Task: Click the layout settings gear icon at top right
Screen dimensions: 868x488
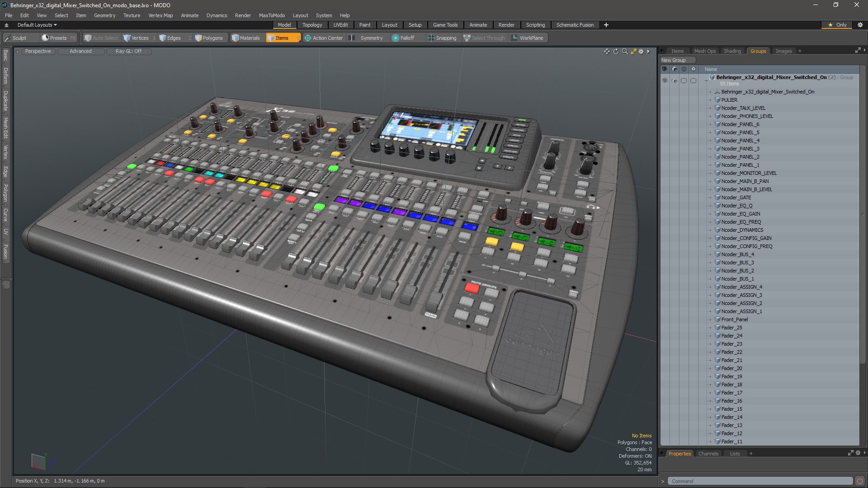Action: tap(860, 25)
